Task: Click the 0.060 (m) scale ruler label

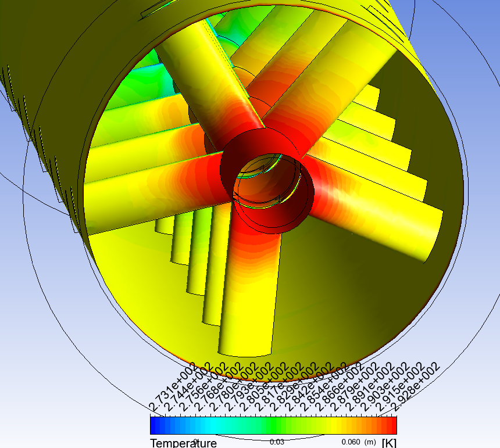Action: (359, 442)
